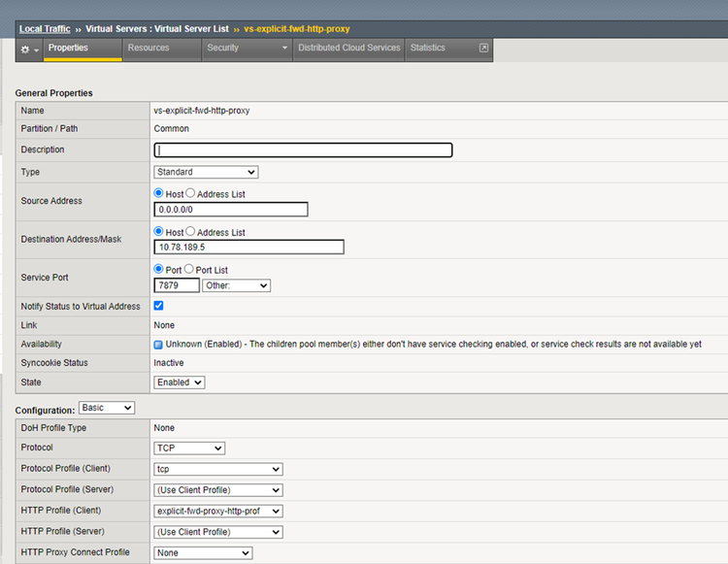Switch to the Resources tab

149,48
